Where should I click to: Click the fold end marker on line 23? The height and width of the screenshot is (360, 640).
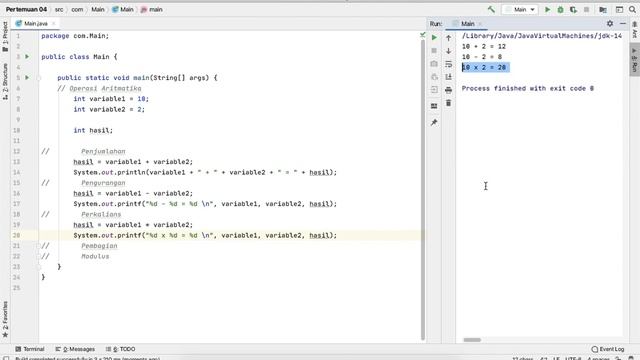click(x=39, y=267)
